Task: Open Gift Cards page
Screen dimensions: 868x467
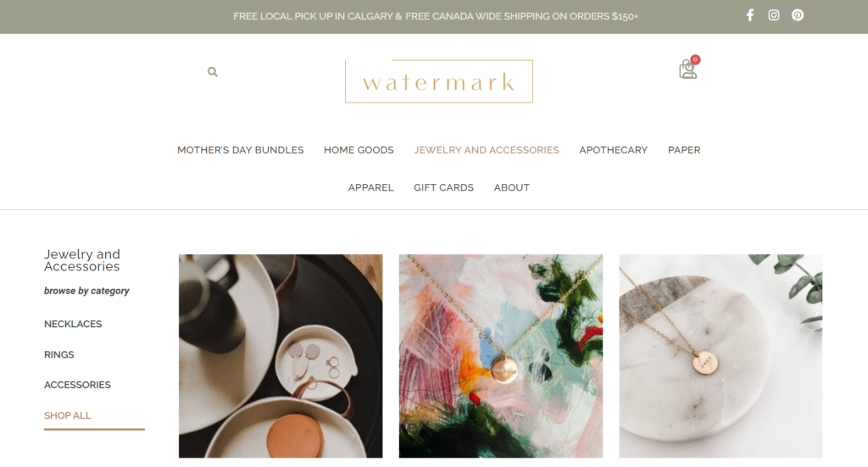Action: [x=443, y=187]
